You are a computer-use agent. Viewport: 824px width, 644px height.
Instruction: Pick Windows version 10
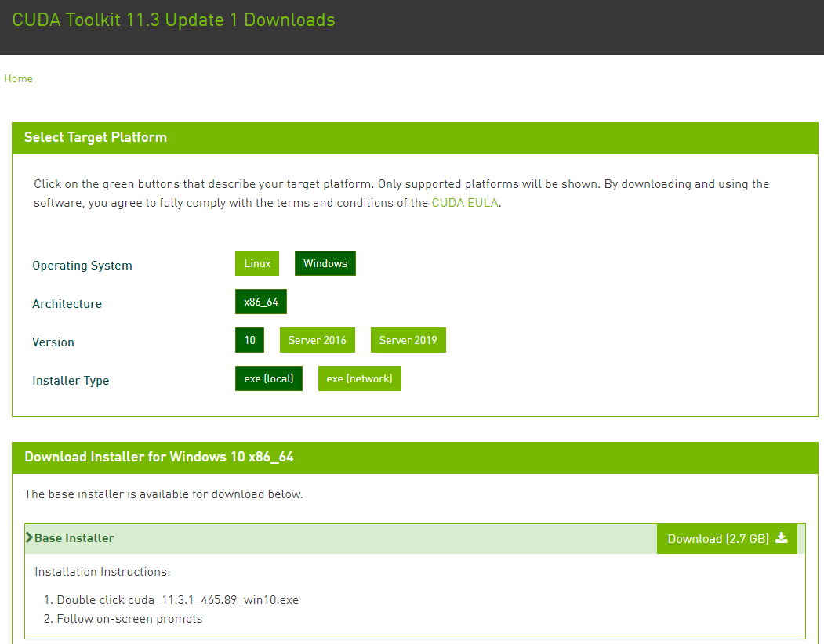coord(249,340)
